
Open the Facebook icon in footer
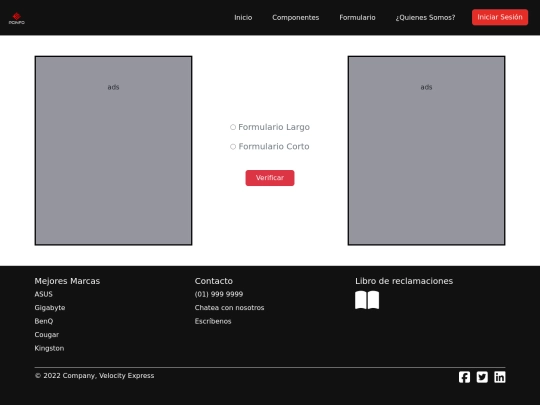tap(464, 377)
